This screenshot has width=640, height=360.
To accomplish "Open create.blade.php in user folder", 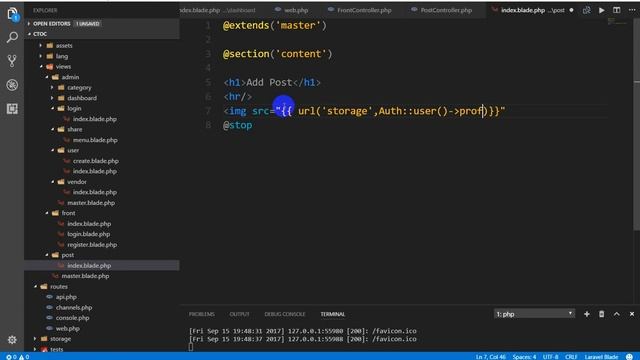I will 96,161.
